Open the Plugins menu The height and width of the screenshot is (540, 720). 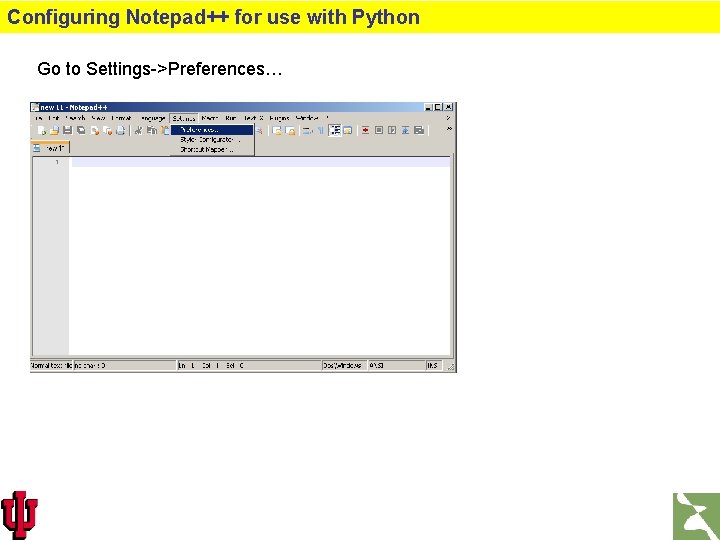[279, 118]
